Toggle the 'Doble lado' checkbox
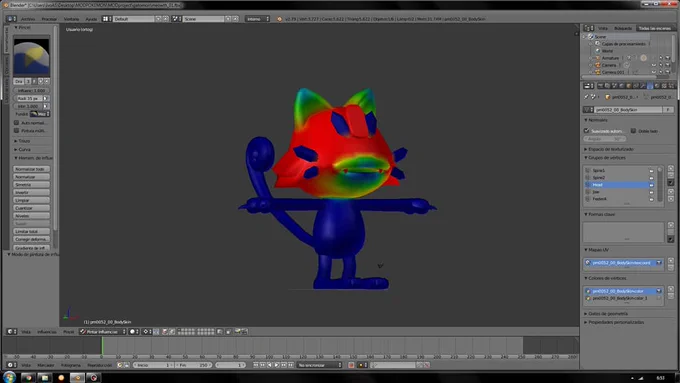Viewport: 680px width, 383px height. click(634, 131)
